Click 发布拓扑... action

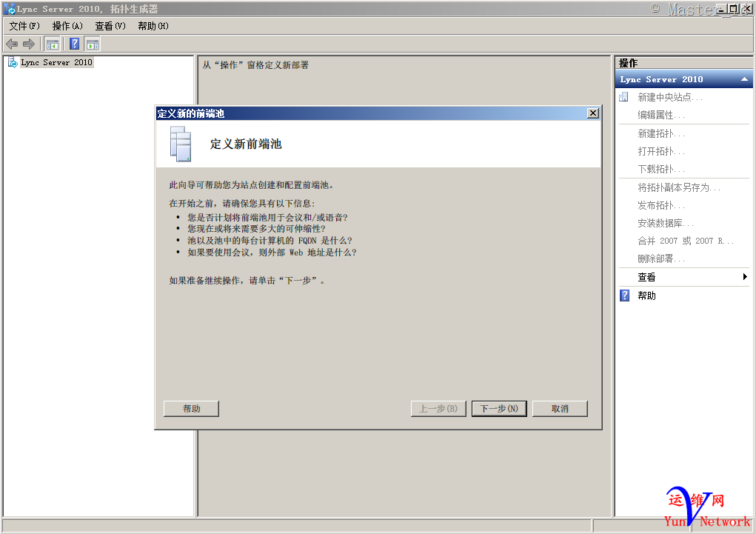[661, 205]
